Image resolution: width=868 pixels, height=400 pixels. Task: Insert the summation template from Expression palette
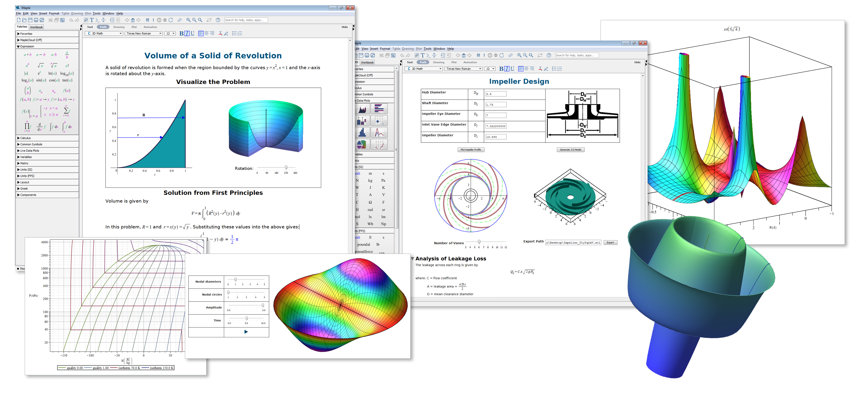pyautogui.click(x=67, y=111)
